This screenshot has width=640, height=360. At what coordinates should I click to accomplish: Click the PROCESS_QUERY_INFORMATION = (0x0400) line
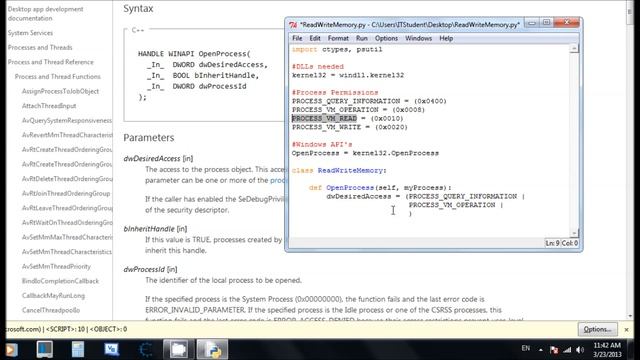pos(369,101)
